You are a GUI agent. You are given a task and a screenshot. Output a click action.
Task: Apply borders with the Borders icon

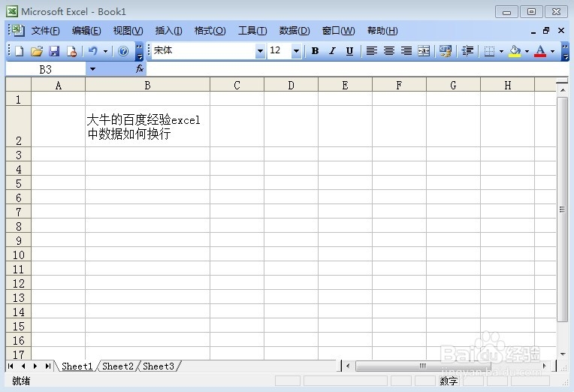pos(489,51)
